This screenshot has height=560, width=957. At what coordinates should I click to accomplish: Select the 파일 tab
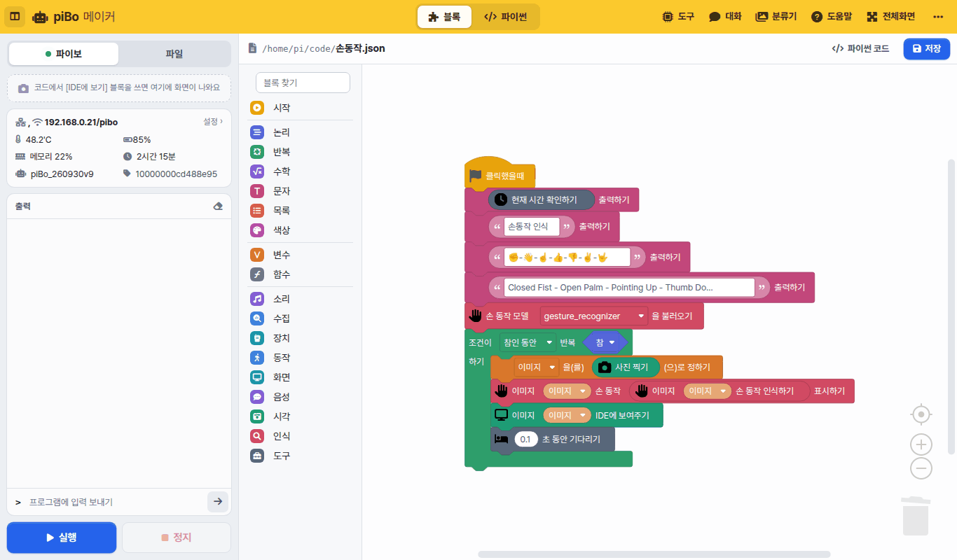[174, 54]
